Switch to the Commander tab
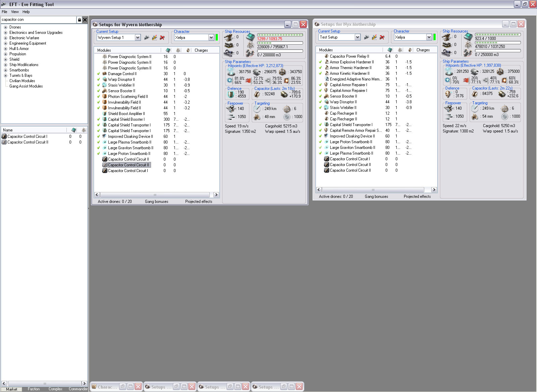Image resolution: width=537 pixels, height=392 pixels. coord(78,389)
